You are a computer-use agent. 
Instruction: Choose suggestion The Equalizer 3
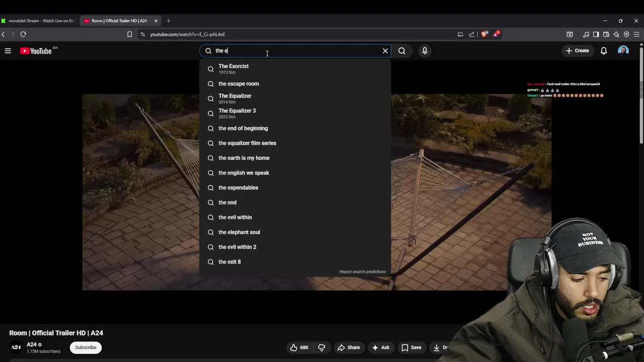pyautogui.click(x=295, y=113)
